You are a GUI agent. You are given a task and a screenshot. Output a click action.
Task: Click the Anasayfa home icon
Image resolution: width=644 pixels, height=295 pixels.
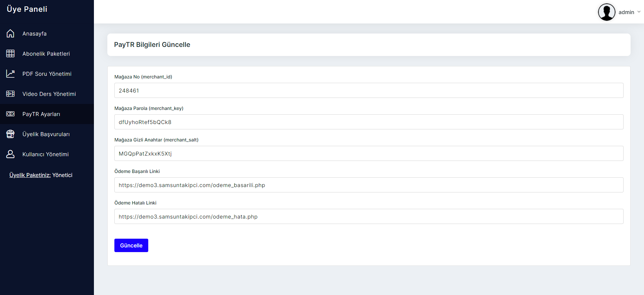(x=10, y=34)
